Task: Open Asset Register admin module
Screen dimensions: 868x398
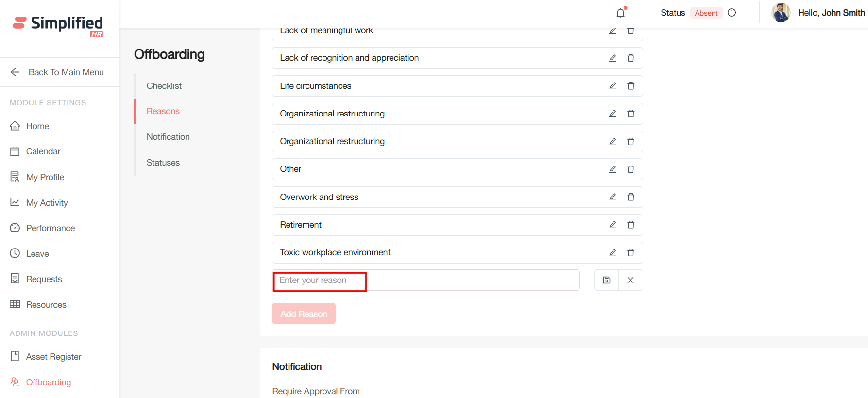Action: point(53,357)
